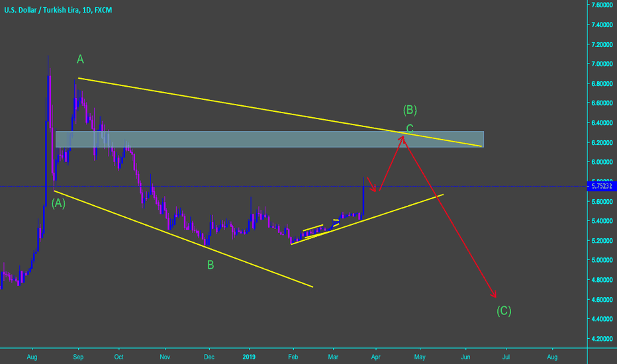Click the Jun label on the time axis

[x=465, y=357]
